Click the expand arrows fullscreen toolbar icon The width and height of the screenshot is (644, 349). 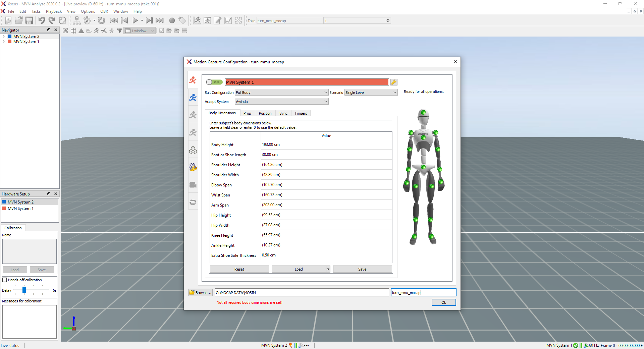coord(238,20)
